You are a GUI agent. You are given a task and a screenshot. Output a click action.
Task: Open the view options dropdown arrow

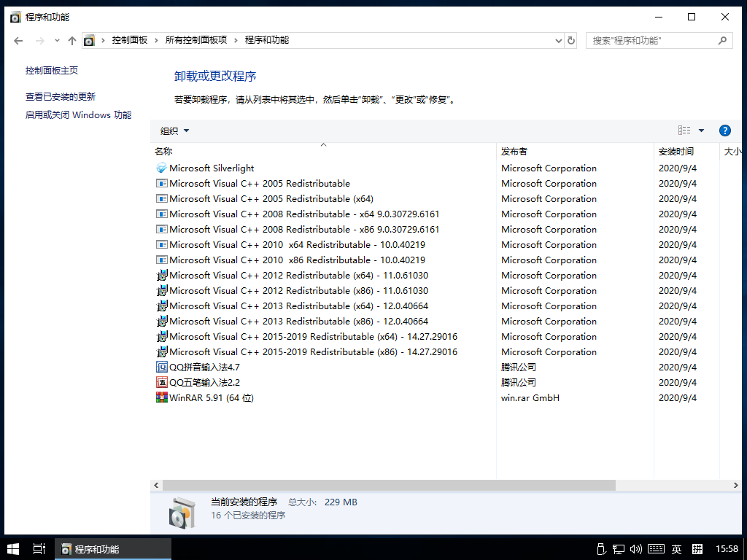[x=701, y=131]
